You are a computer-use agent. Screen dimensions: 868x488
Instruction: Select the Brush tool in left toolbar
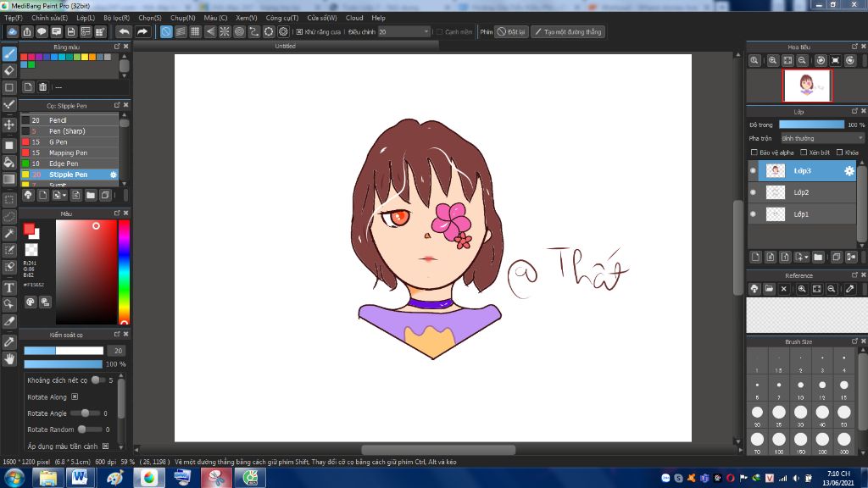click(x=9, y=53)
